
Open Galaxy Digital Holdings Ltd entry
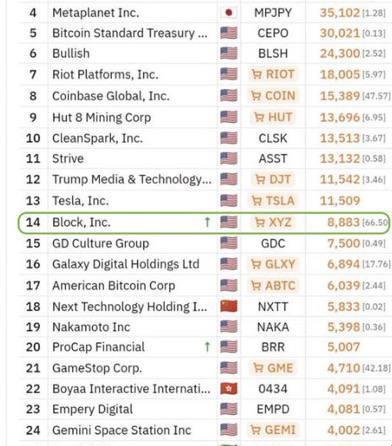tap(126, 264)
